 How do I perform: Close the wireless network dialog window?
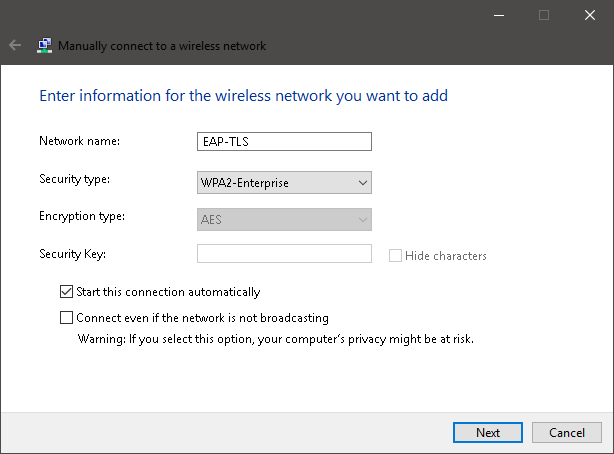coord(590,15)
